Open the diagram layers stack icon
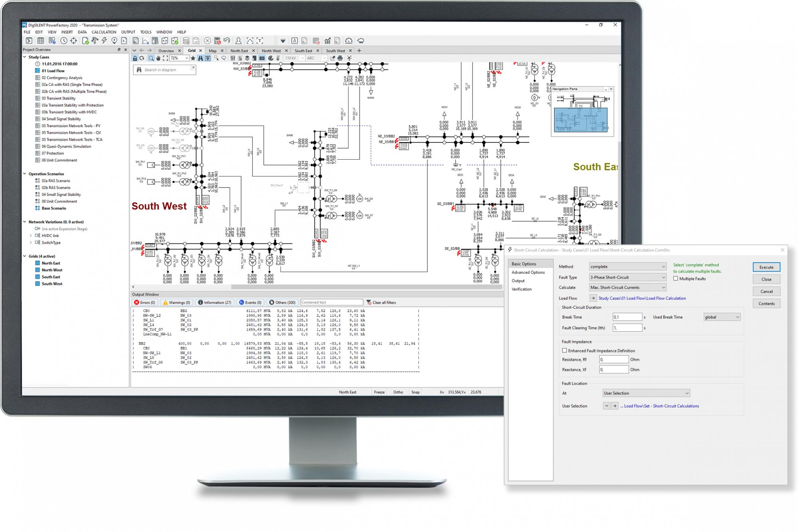The height and width of the screenshot is (532, 798). [247, 58]
